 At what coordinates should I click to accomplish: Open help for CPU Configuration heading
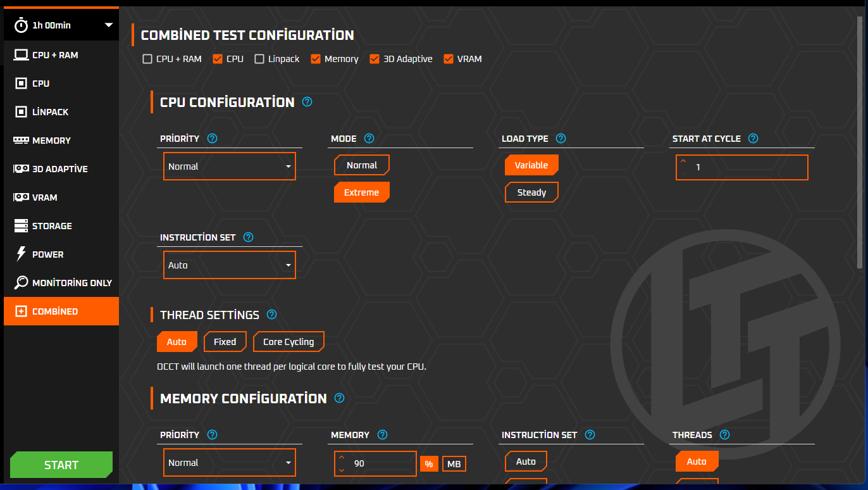pos(307,101)
